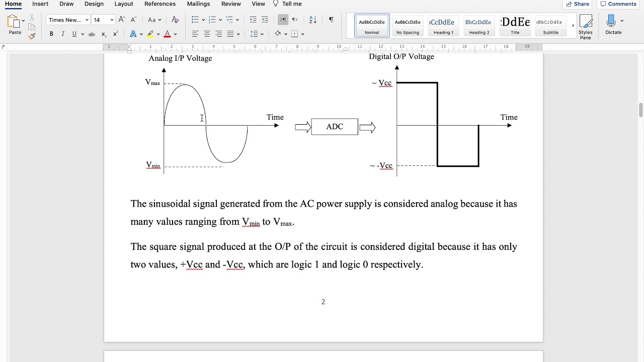Go to the References tab
Viewport: 644px width, 362px height.
tap(160, 4)
